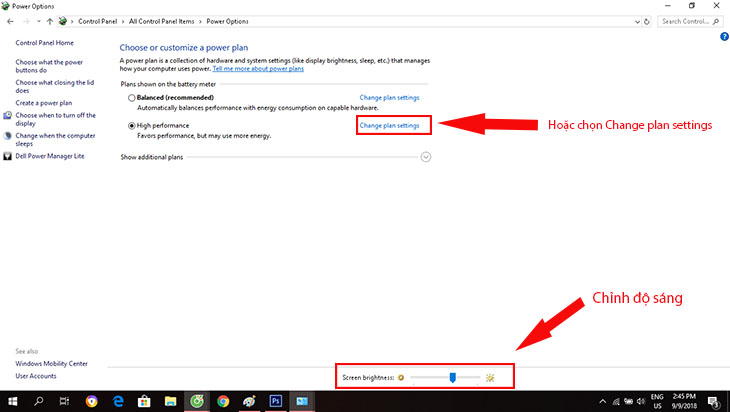The image size is (730, 412).
Task: Open File Explorer from the taskbar
Action: tap(170, 400)
